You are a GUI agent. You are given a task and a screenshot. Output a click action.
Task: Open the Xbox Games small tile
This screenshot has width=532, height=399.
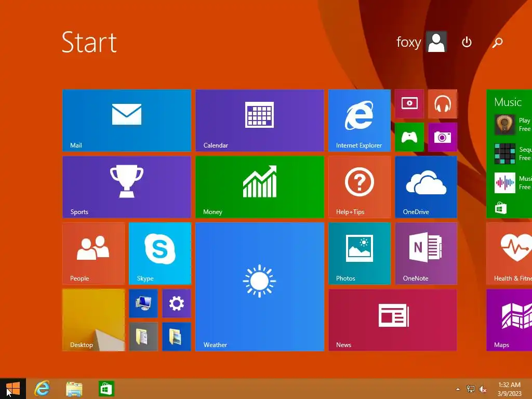point(409,137)
